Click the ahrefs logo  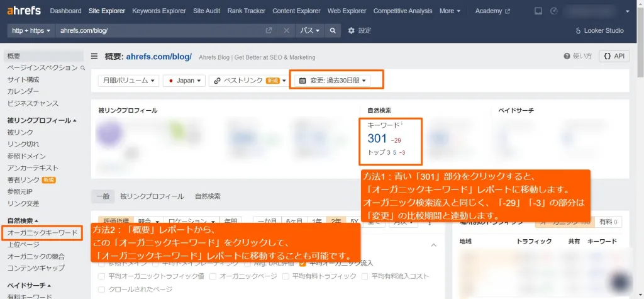pos(23,11)
